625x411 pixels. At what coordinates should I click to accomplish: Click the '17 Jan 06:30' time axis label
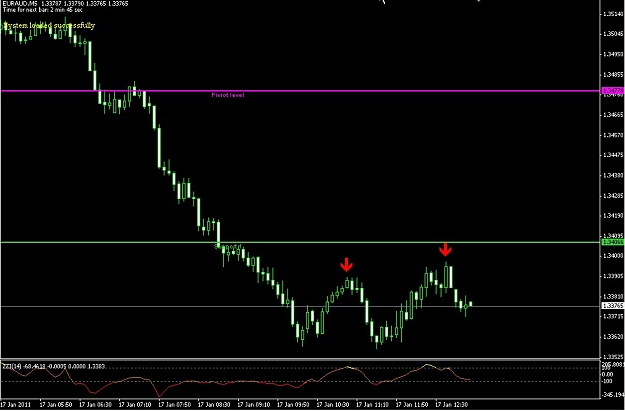(95, 405)
